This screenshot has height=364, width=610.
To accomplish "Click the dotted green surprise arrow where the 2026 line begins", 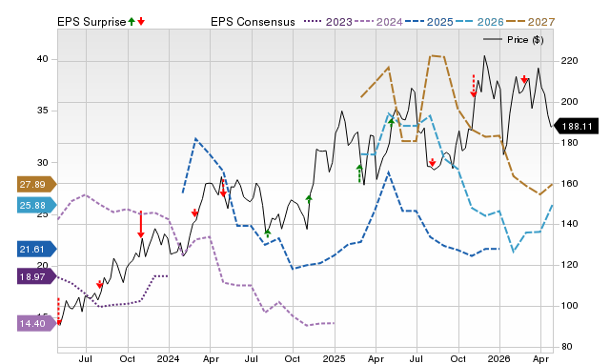I will (x=359, y=173).
